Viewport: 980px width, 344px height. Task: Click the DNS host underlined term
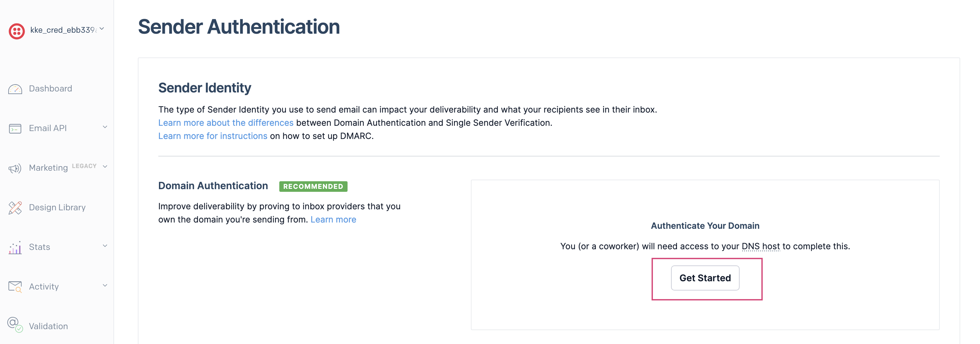point(760,247)
